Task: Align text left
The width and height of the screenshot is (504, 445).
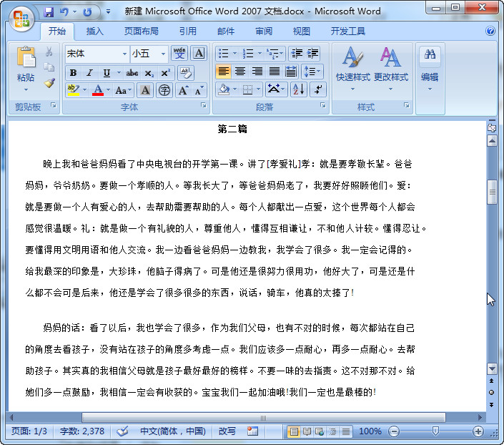Action: [223, 72]
